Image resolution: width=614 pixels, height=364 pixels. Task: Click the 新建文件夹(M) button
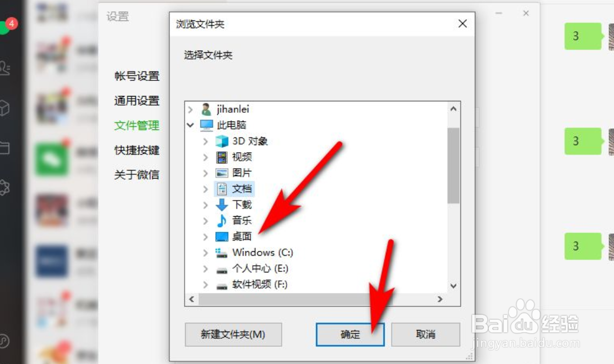(234, 334)
